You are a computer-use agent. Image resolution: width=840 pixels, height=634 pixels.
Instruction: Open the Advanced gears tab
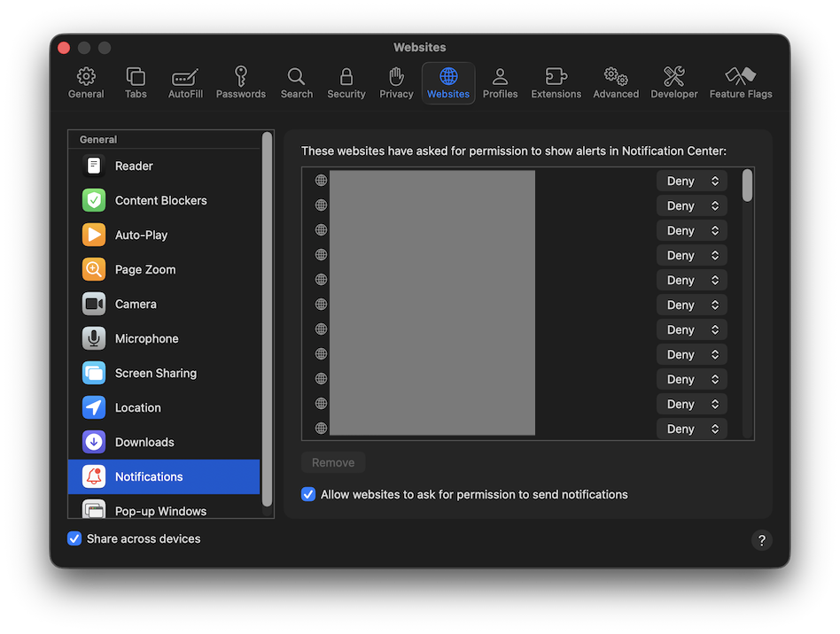[616, 83]
